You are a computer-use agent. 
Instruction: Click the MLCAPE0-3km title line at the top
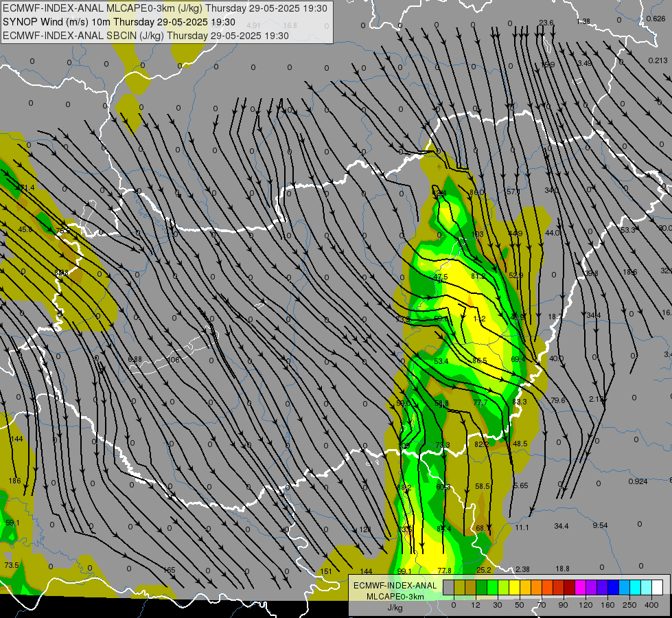pyautogui.click(x=165, y=8)
